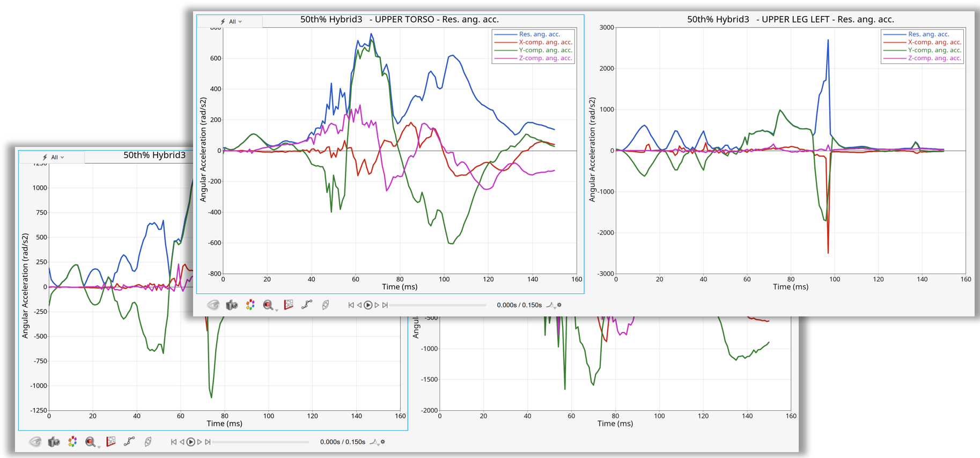
Task: Click the red mesh icon in the front window
Action: (x=289, y=305)
